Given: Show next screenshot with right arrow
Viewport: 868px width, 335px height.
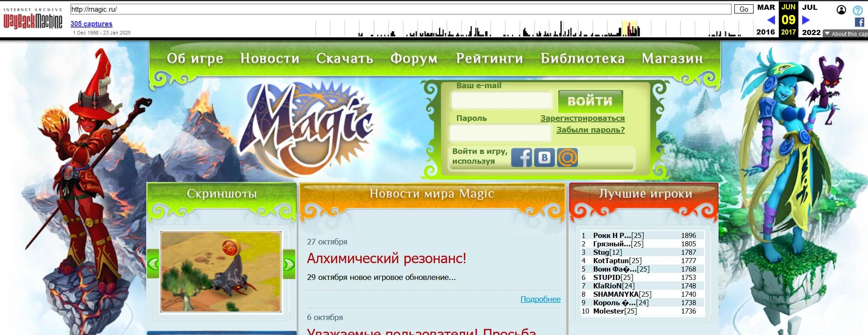Looking at the screenshot, I should pos(289,264).
